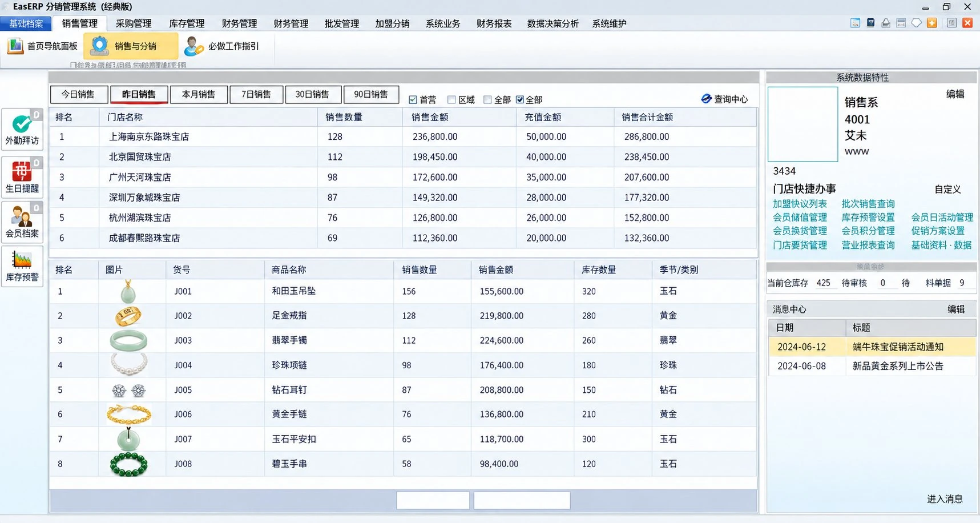Switch to 7日销售 tab

[256, 94]
